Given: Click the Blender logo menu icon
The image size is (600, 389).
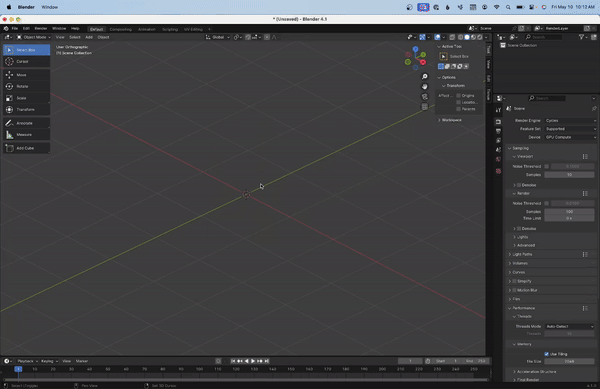Looking at the screenshot, I should pos(6,29).
